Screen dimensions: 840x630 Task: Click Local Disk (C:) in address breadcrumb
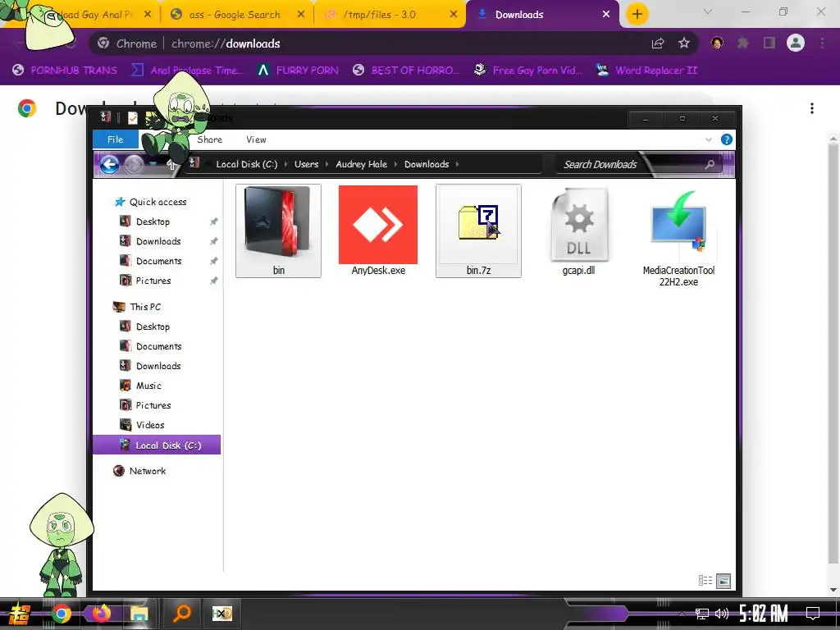pyautogui.click(x=246, y=164)
